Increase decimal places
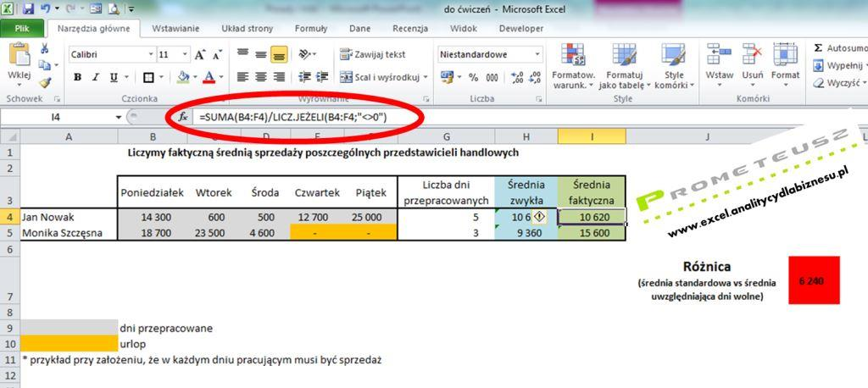The height and width of the screenshot is (388, 868). tap(518, 77)
